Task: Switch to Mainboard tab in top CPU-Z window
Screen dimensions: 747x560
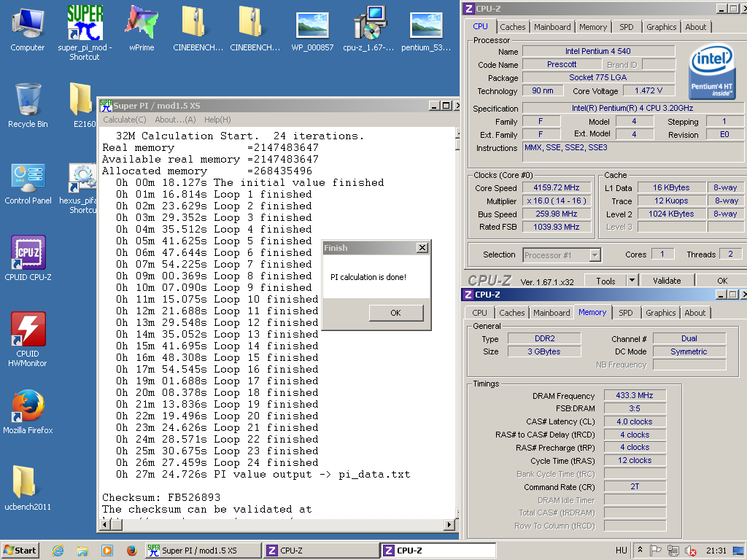Action: coord(552,27)
